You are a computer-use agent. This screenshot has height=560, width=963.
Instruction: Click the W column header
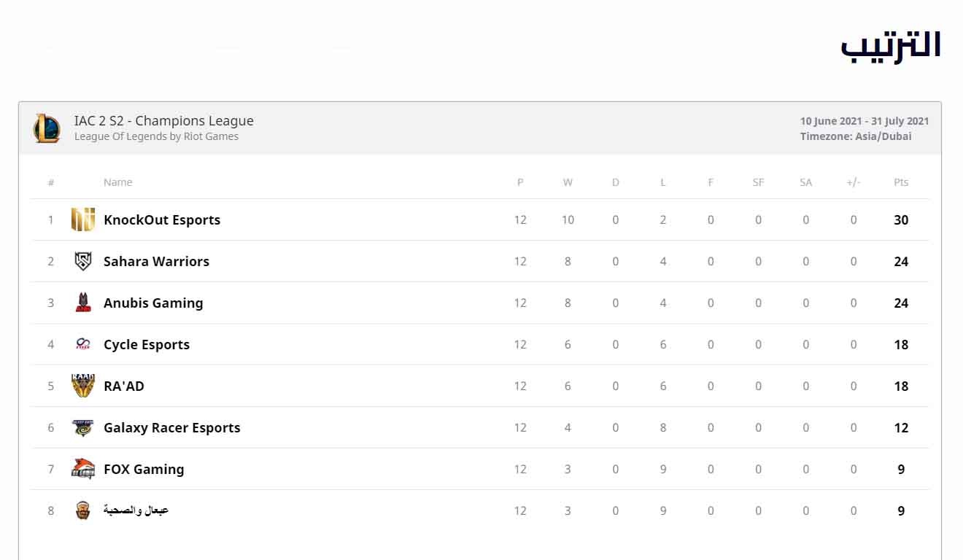[x=568, y=182]
